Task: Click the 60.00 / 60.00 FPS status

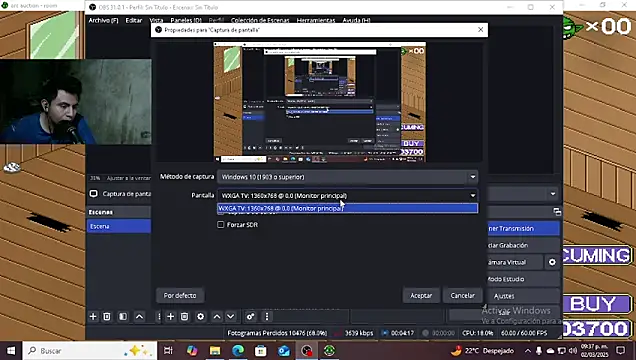Action: 524,333
